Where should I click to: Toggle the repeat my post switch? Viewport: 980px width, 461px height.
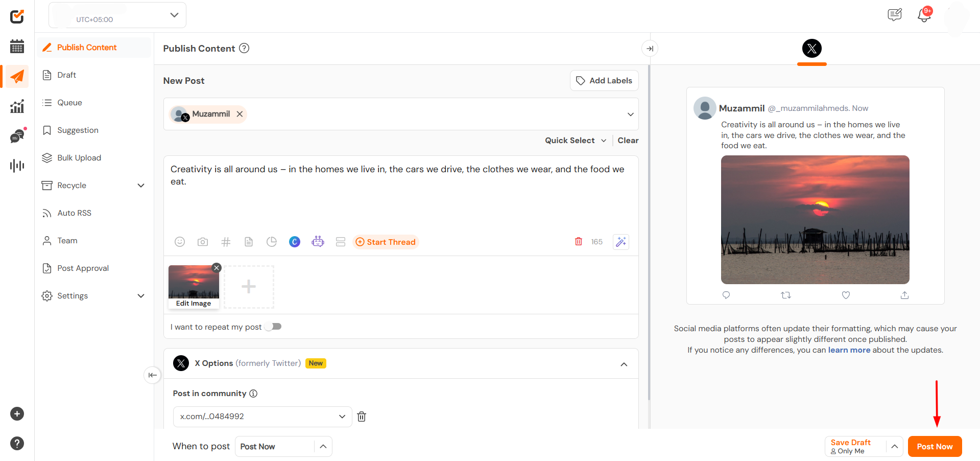[273, 327]
